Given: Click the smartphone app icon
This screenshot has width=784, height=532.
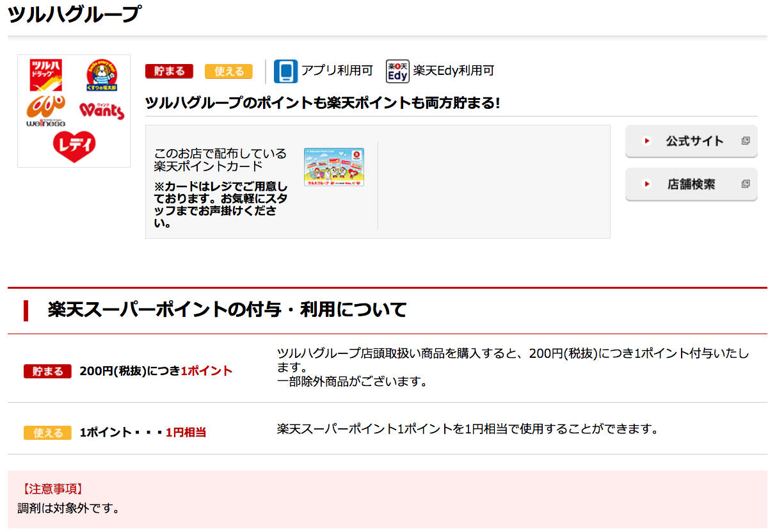Looking at the screenshot, I should click(285, 71).
